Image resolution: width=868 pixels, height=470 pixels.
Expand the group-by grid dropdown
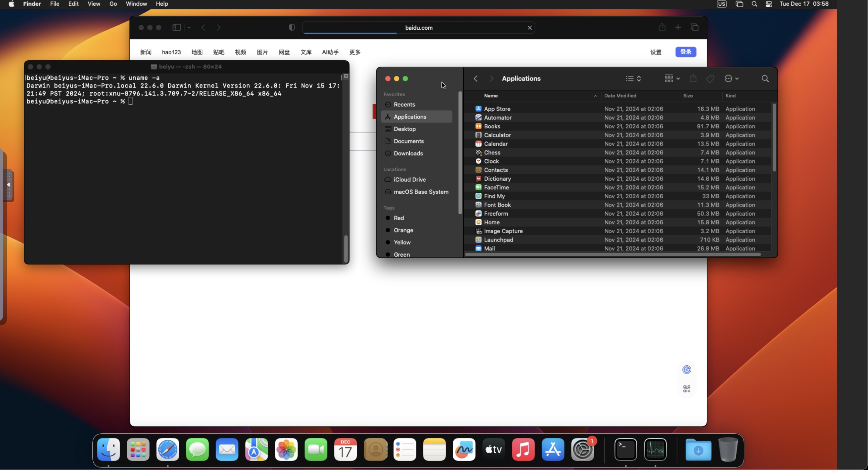pos(672,78)
